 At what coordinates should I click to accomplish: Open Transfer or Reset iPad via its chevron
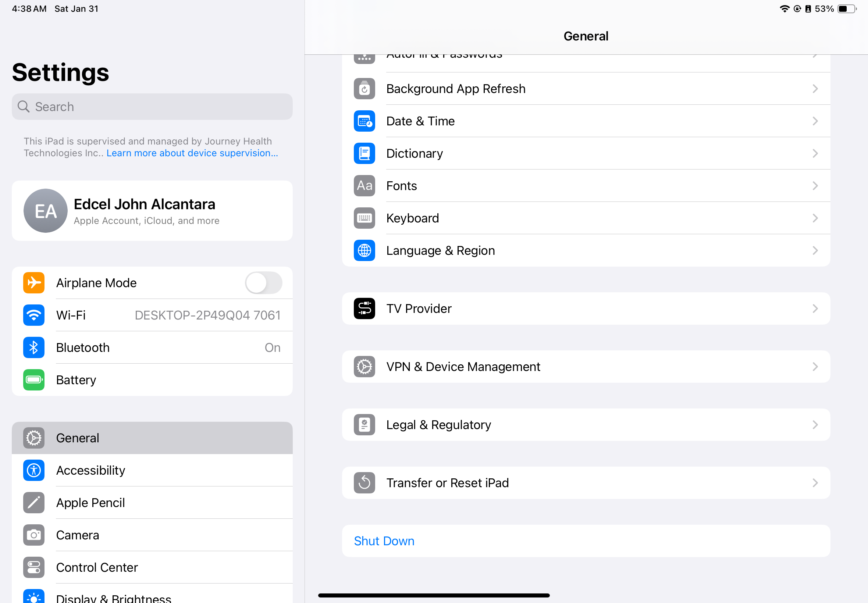[815, 483]
